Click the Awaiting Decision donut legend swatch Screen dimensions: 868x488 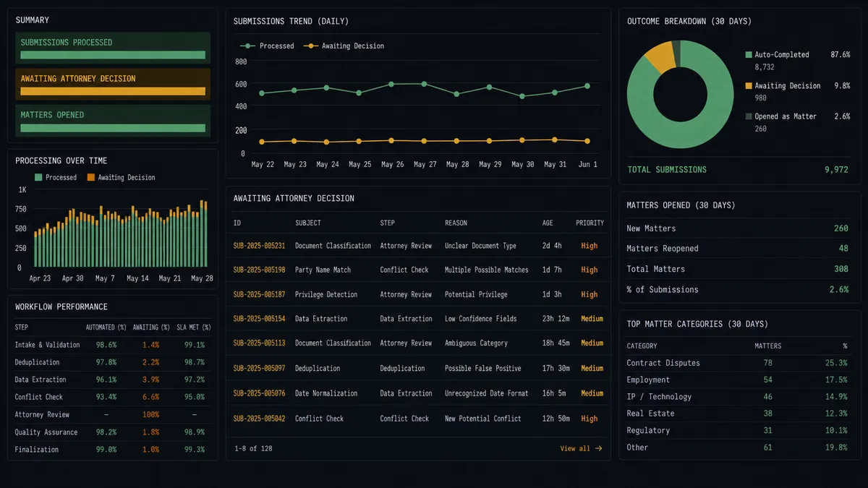click(749, 85)
